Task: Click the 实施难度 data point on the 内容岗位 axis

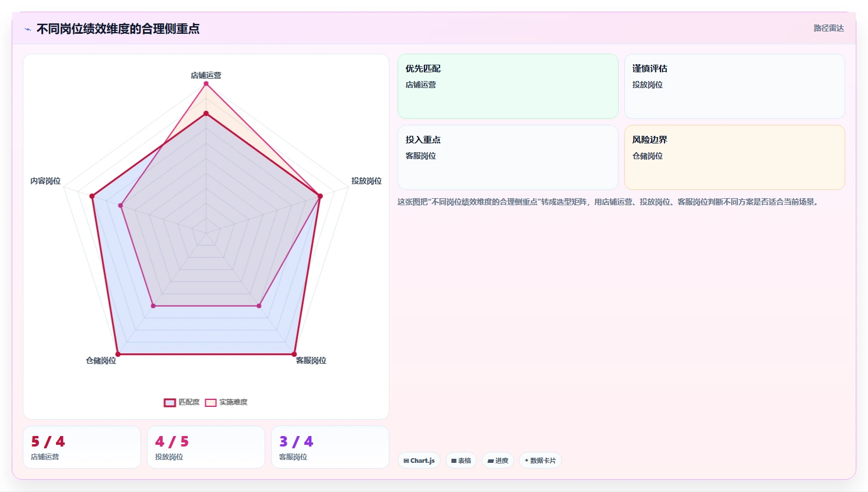Action: point(121,205)
